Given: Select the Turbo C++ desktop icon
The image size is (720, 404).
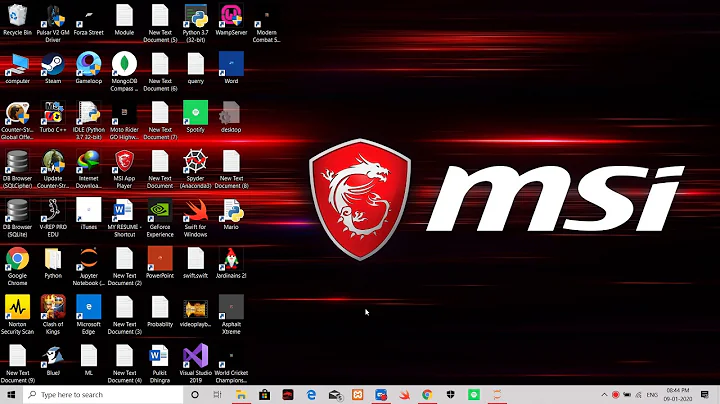Looking at the screenshot, I should pos(53,117).
